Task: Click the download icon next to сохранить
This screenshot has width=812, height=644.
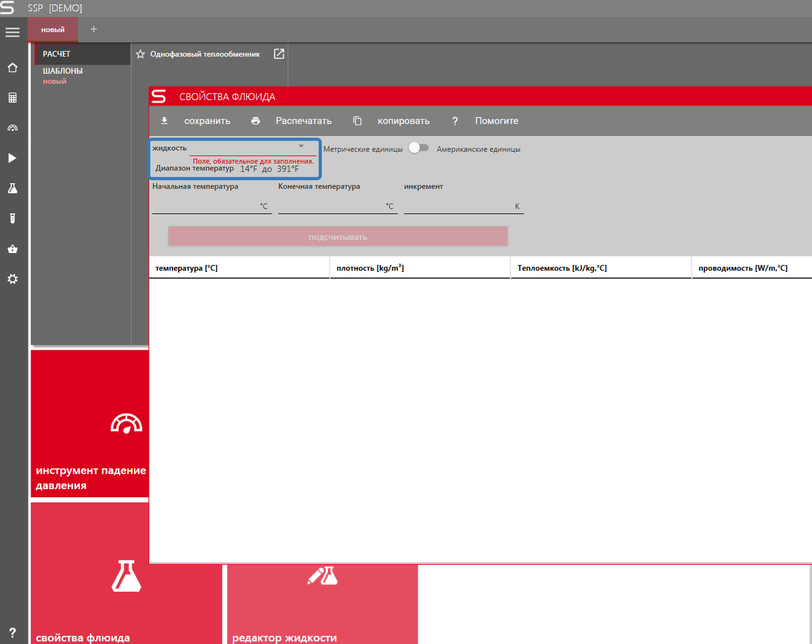Action: [x=164, y=121]
